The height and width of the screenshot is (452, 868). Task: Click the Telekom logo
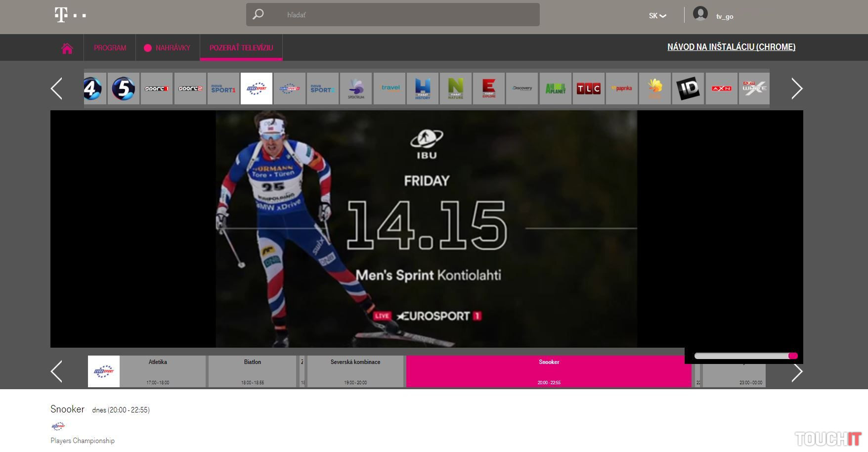(70, 15)
